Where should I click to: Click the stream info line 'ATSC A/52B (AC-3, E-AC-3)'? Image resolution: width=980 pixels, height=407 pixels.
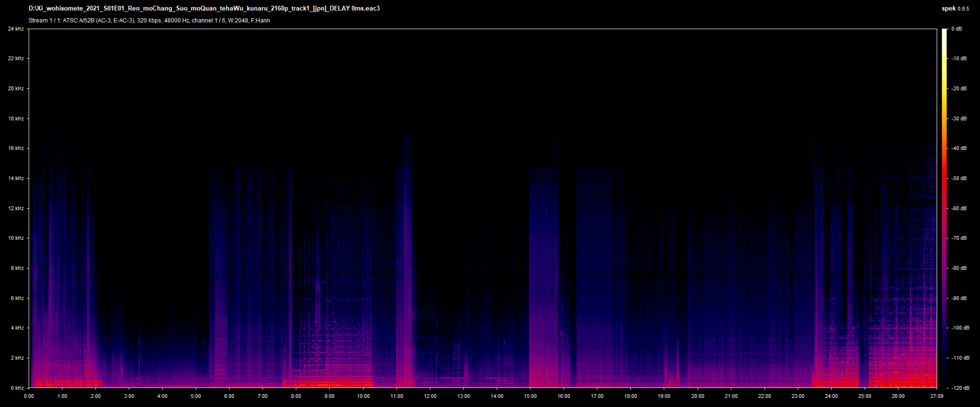pos(149,21)
